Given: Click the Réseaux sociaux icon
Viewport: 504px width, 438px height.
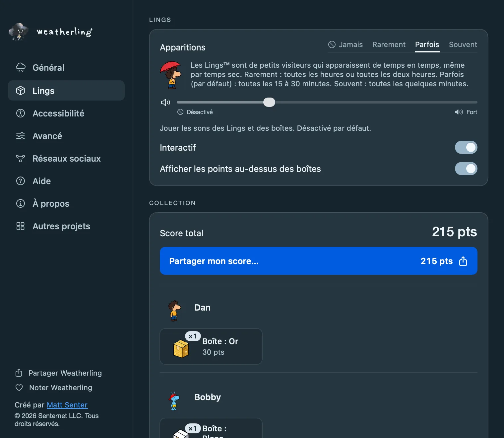Looking at the screenshot, I should [x=21, y=159].
